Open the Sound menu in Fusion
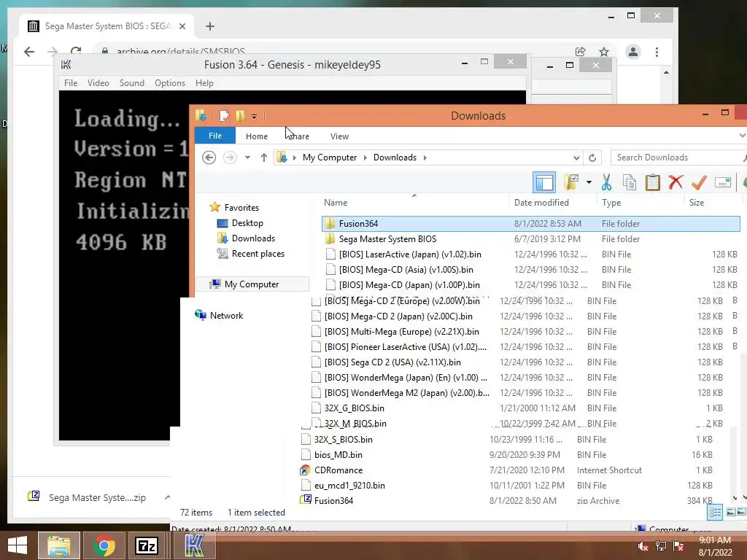Image resolution: width=747 pixels, height=560 pixels. (131, 83)
